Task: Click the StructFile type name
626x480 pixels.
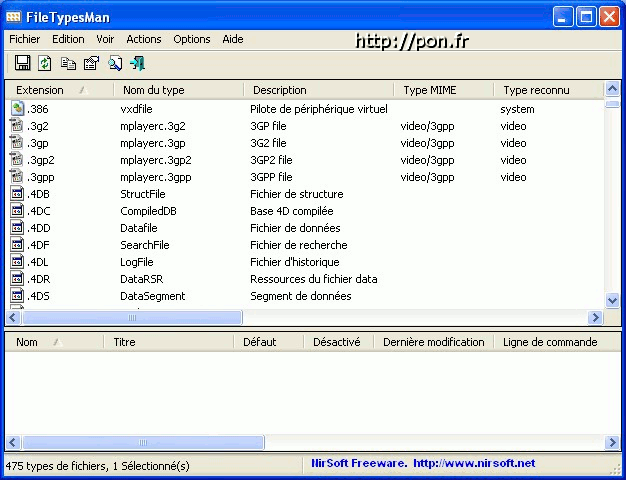Action: pos(143,194)
